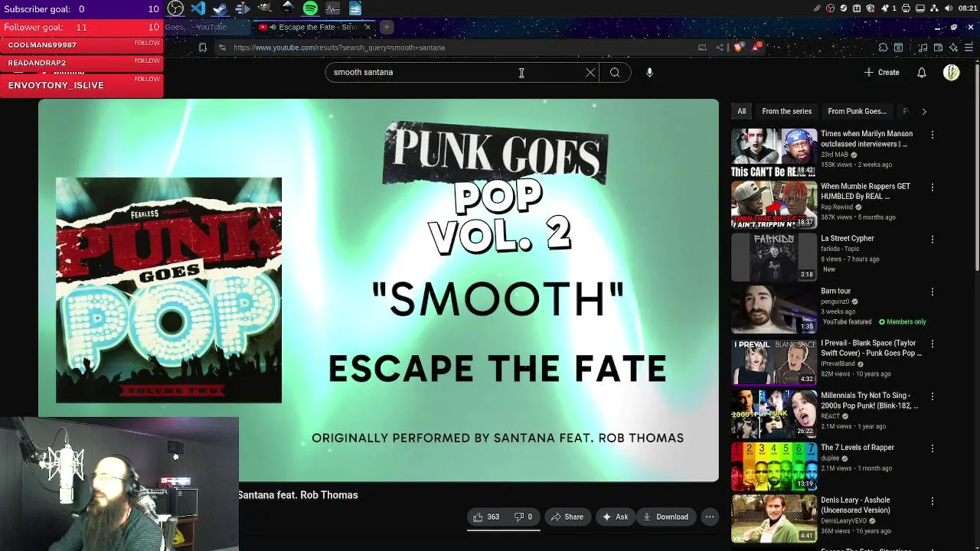This screenshot has width=980, height=551.
Task: Follow COOLMAN699987 in the overlay list
Action: click(147, 43)
